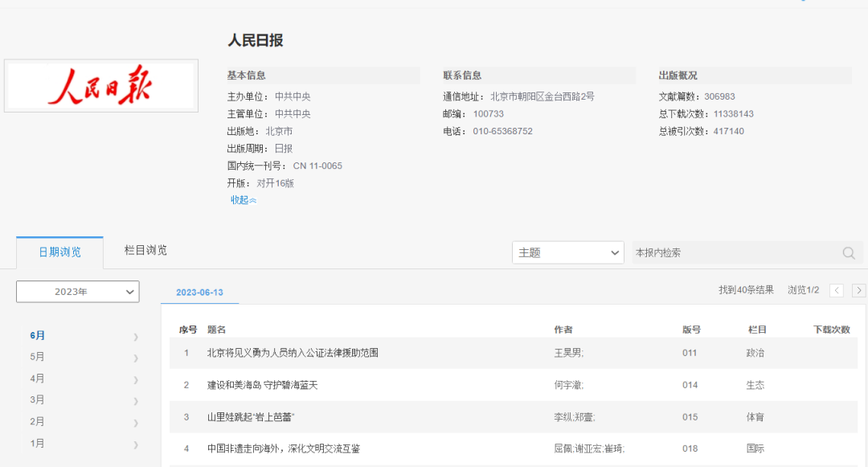The image size is (868, 467).
Task: Click the phone number 010-65368752
Action: pos(502,131)
